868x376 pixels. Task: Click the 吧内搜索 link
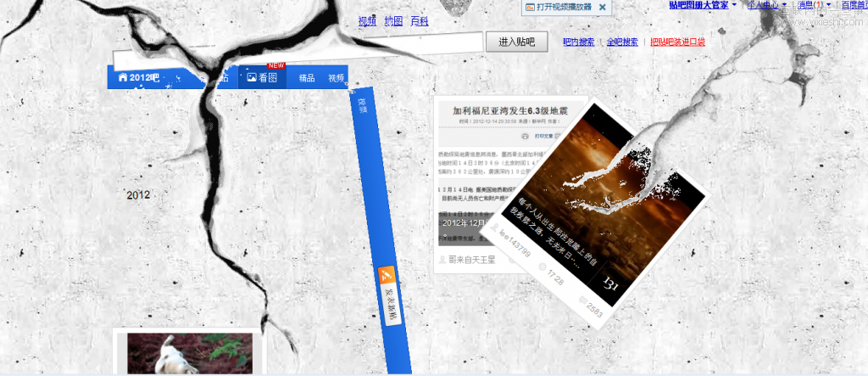578,42
